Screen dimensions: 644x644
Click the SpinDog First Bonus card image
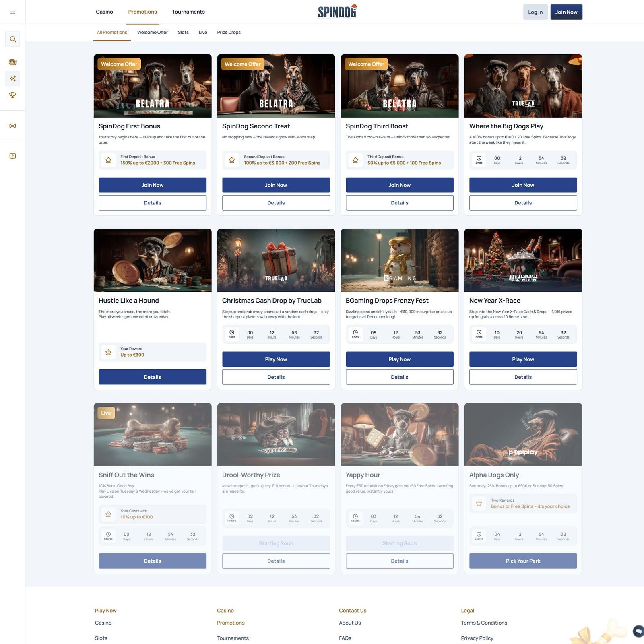click(x=153, y=86)
